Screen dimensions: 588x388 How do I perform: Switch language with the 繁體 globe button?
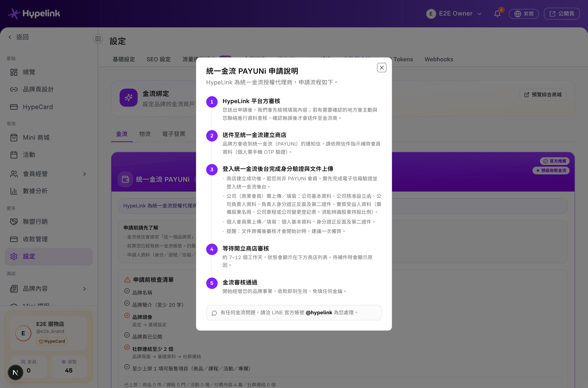tap(524, 14)
